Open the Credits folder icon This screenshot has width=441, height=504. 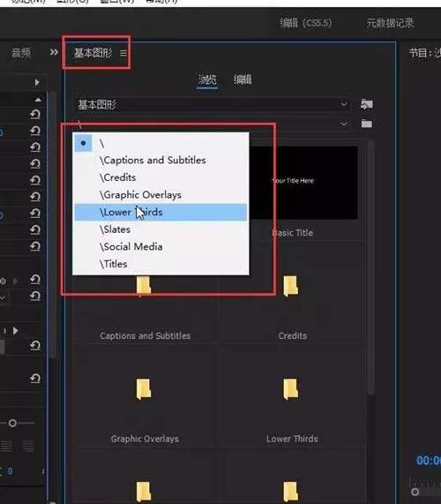click(291, 285)
